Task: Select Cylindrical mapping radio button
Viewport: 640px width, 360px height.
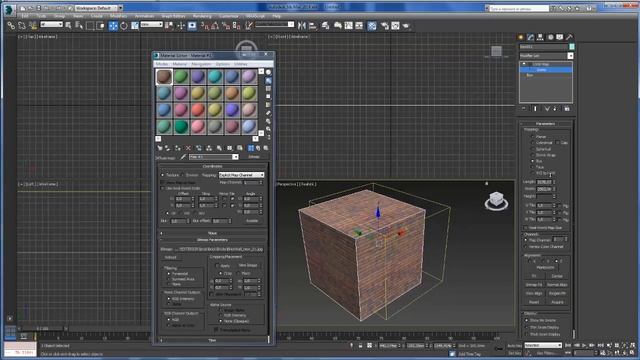Action: 532,143
